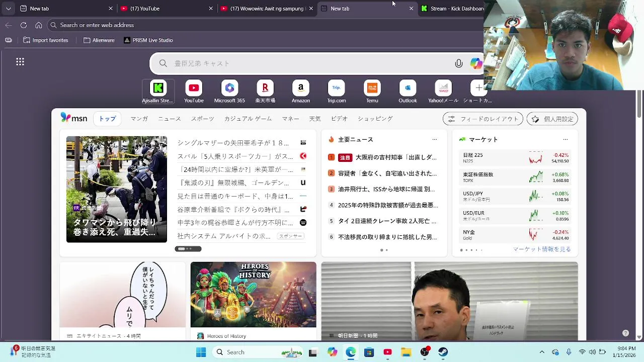Open the apps grid launcher icon

click(20, 62)
